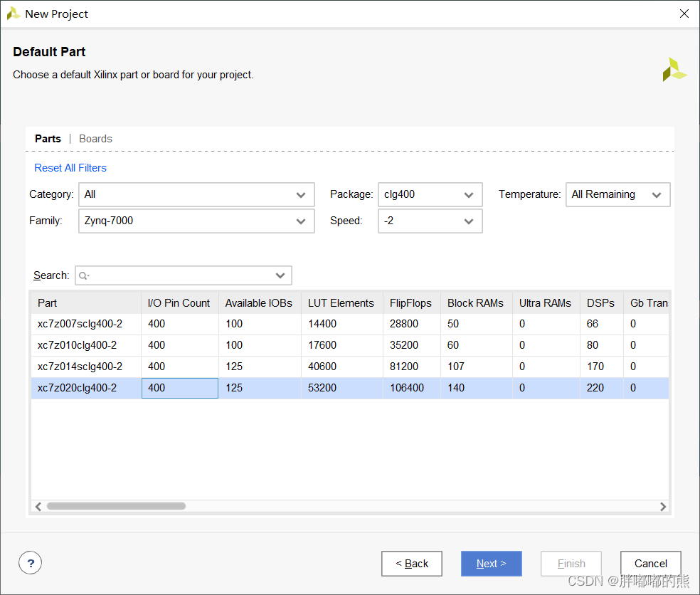This screenshot has height=595, width=700.
Task: Open the Category dropdown
Action: pyautogui.click(x=196, y=194)
